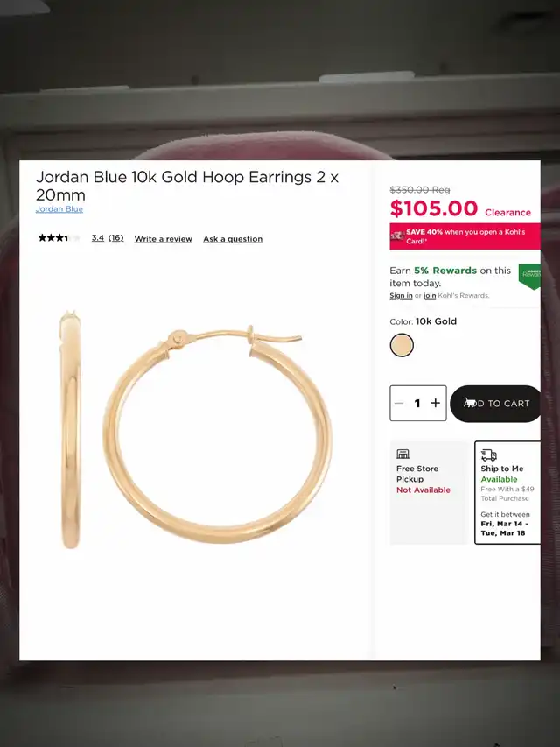Click the quantity field showing 1

click(x=417, y=404)
